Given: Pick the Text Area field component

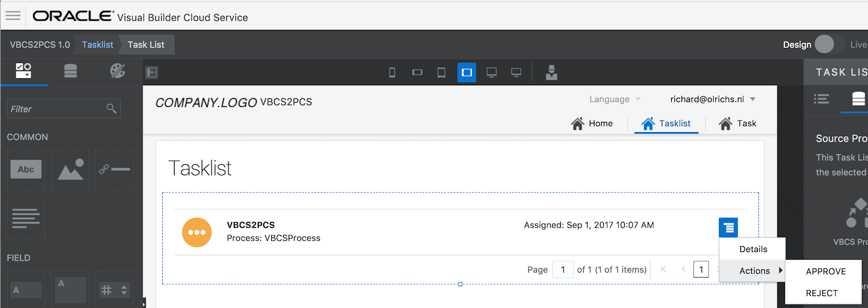Looking at the screenshot, I should [71, 290].
